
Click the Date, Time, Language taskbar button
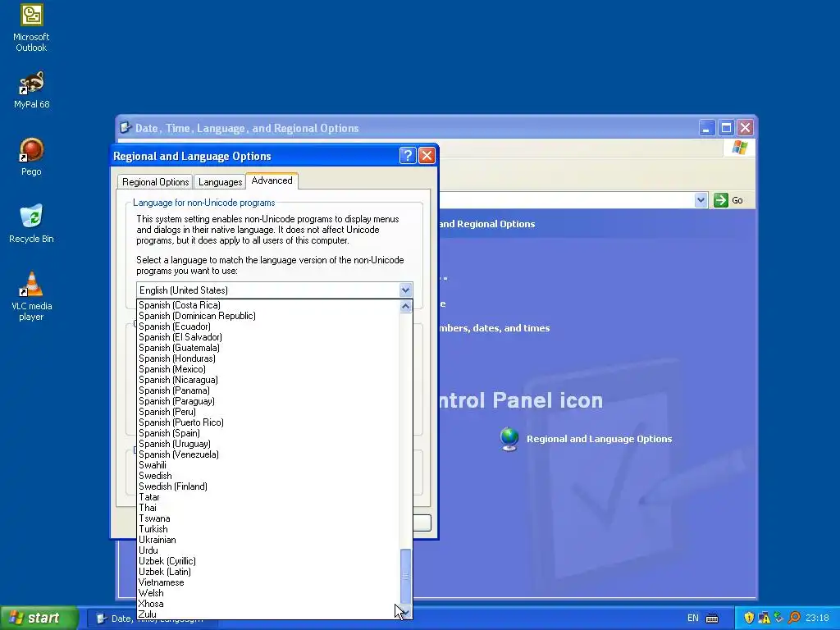(x=150, y=619)
